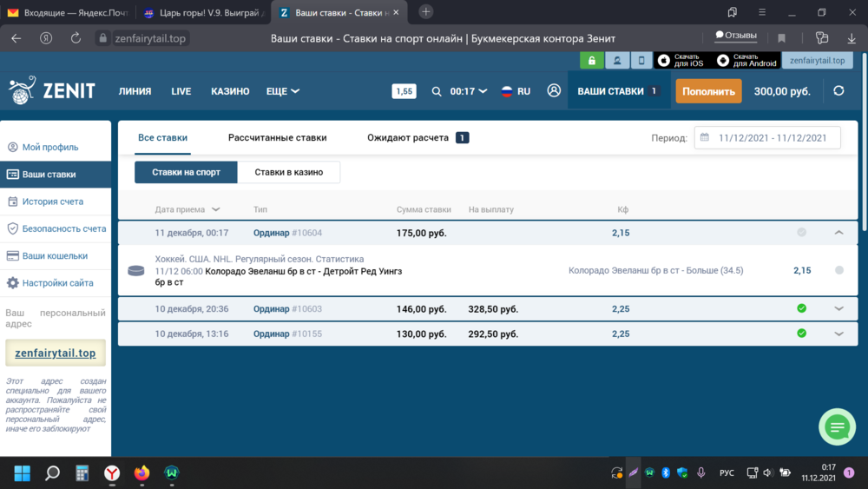Bookmark this page with the bookmark icon
This screenshot has height=489, width=868.
782,38
